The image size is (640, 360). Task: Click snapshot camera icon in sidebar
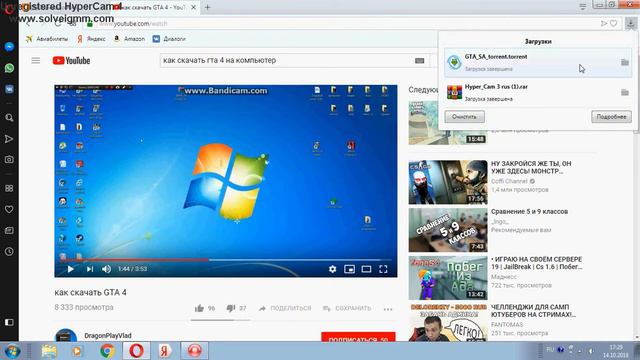9,160
